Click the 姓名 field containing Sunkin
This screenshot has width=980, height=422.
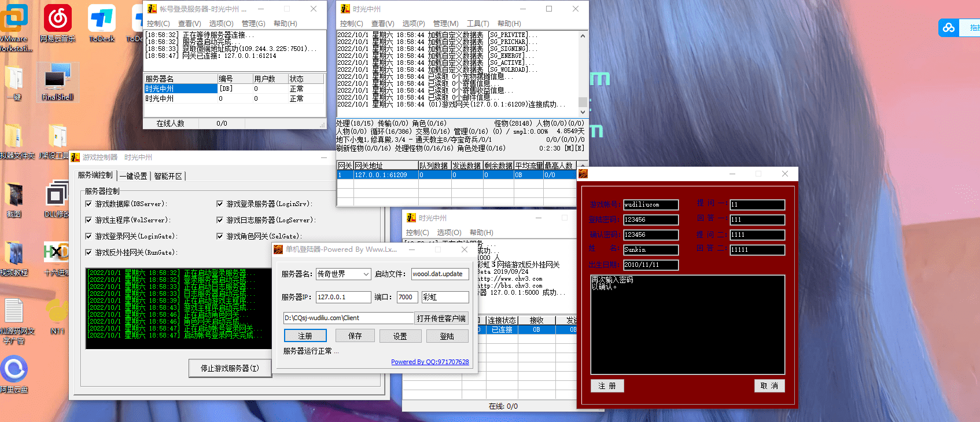650,249
